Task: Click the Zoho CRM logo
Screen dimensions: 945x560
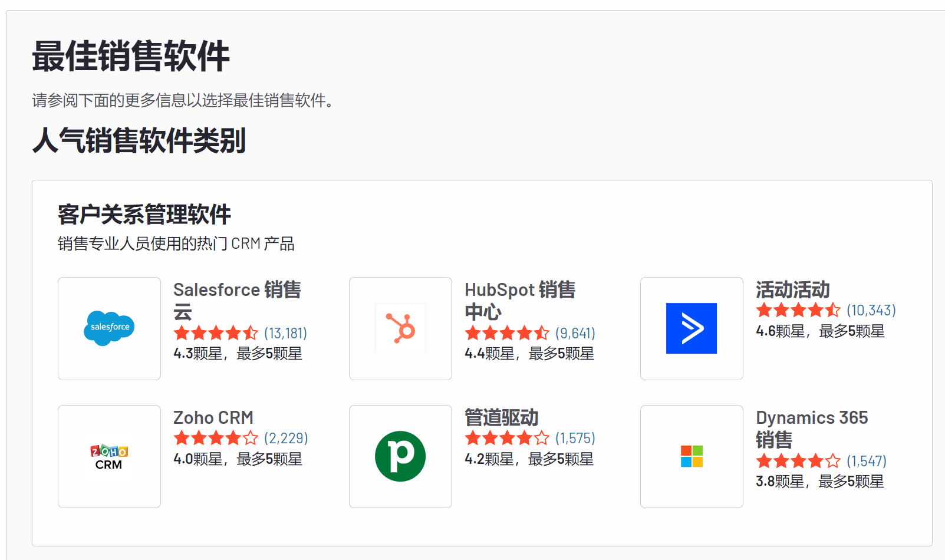Action: pyautogui.click(x=109, y=456)
